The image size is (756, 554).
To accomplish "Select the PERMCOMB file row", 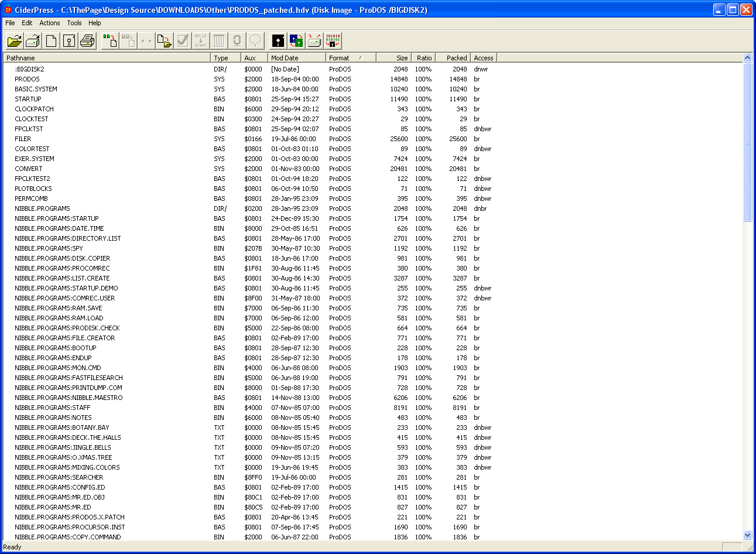I will click(x=251, y=199).
